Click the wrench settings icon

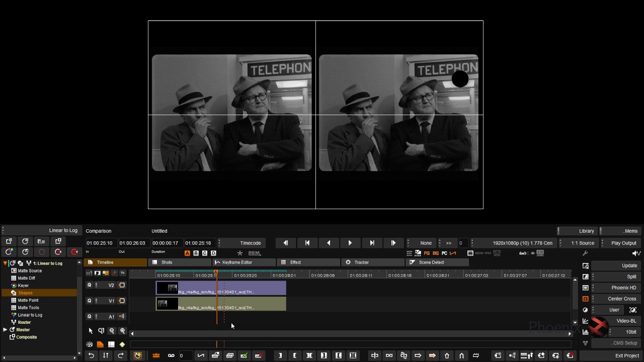coord(585,253)
